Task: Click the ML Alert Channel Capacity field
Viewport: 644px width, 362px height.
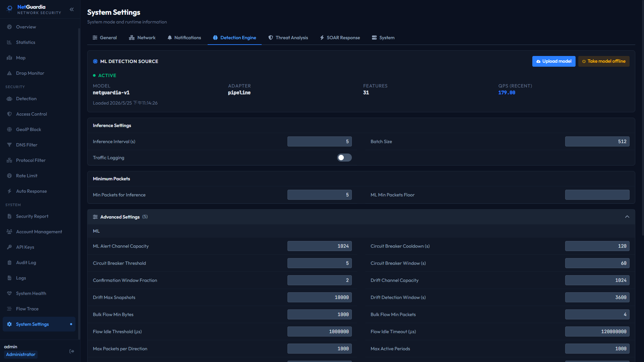Action: 320,246
